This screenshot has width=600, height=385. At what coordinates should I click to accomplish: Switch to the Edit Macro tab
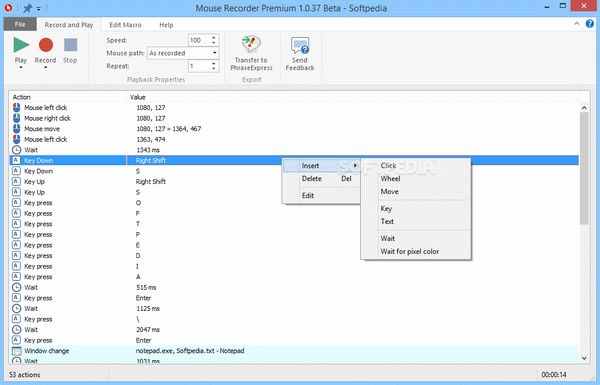pos(125,25)
